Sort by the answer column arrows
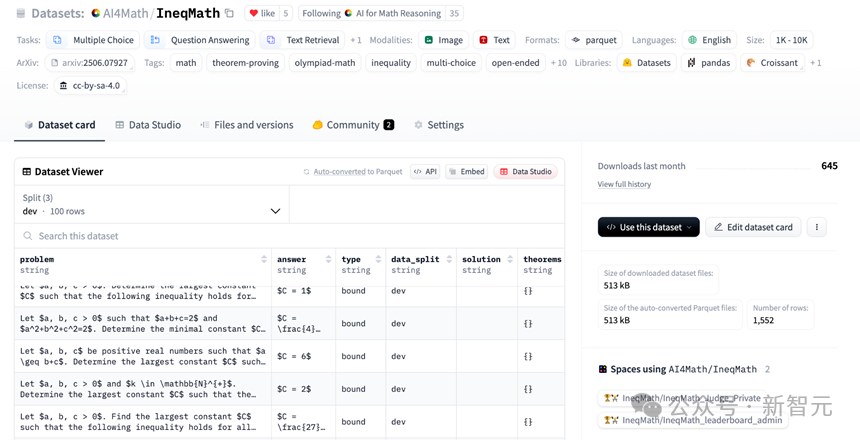Image resolution: width=860 pixels, height=440 pixels. click(329, 260)
